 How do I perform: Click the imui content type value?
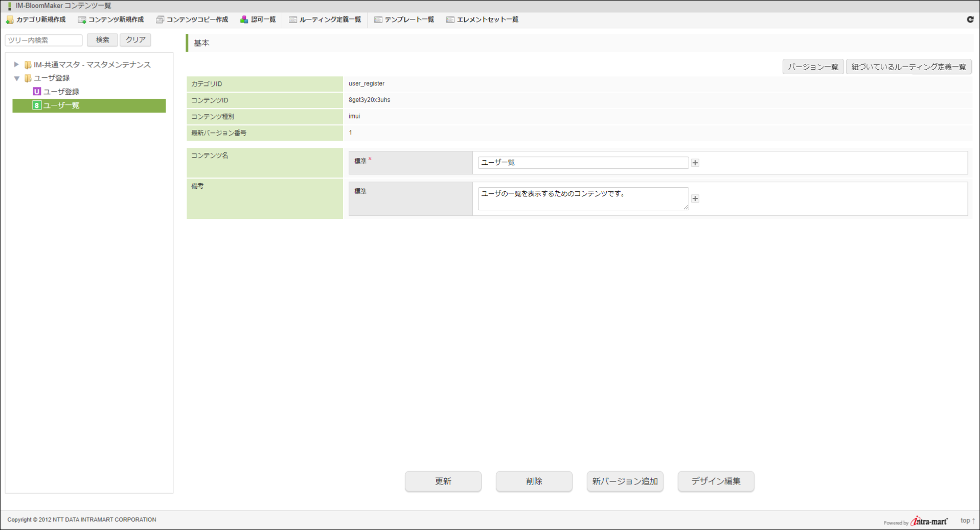(x=354, y=117)
